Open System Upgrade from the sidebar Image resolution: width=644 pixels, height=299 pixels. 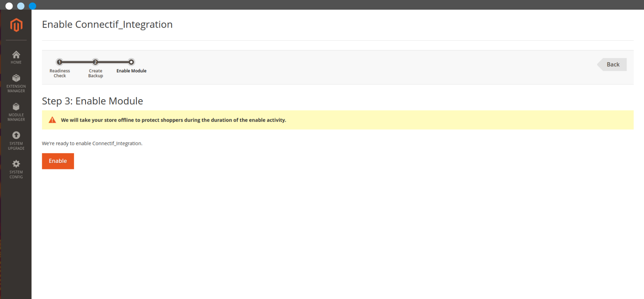pos(16,141)
